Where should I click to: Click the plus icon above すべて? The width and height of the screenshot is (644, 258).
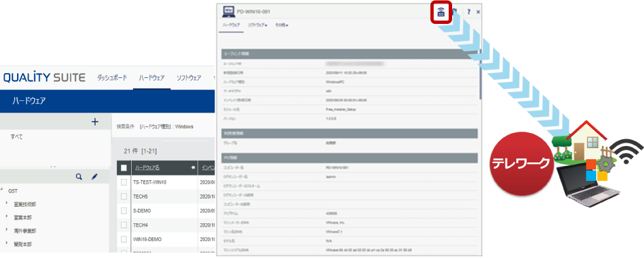click(95, 121)
